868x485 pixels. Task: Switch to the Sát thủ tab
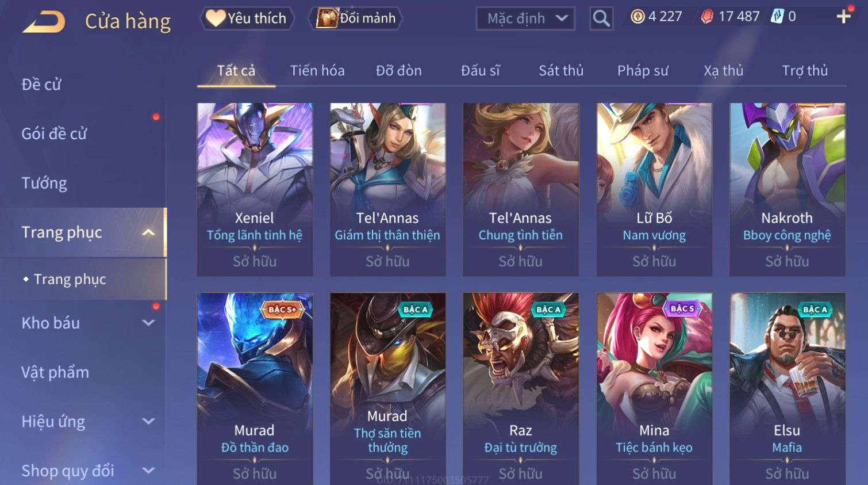[x=561, y=71]
